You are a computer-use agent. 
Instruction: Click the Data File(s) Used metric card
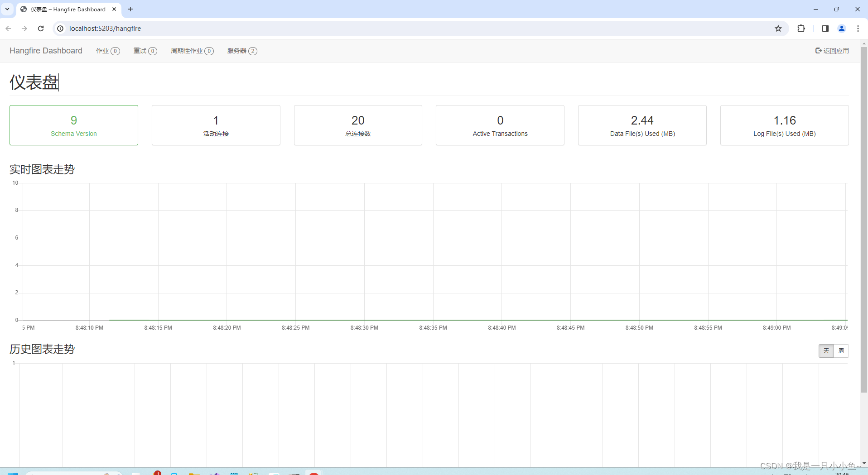[x=642, y=125]
